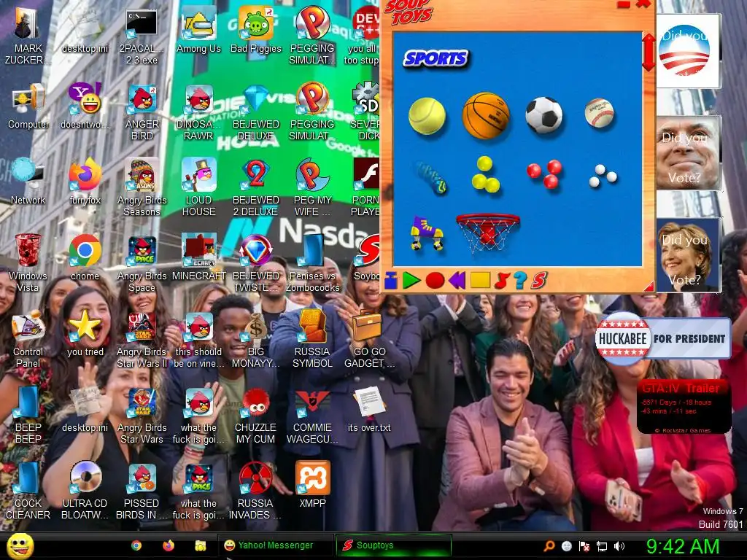The height and width of the screenshot is (560, 747).
Task: Switch to Yahoo! Messenger taskbar button
Action: tap(275, 545)
